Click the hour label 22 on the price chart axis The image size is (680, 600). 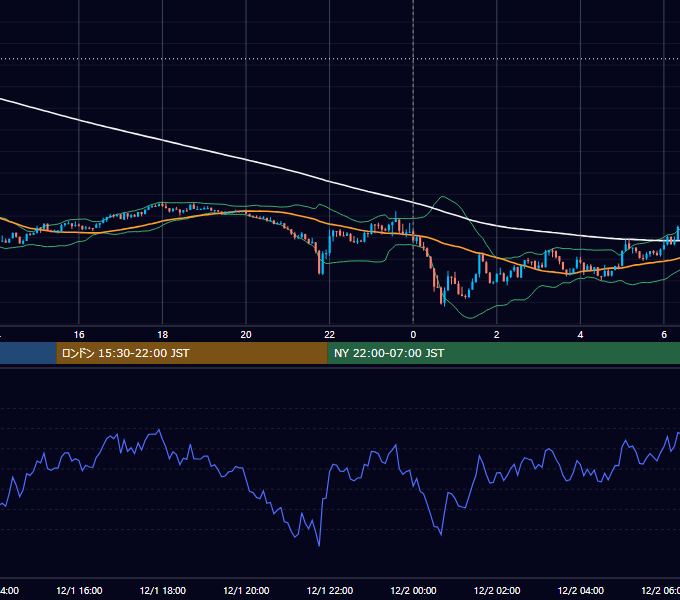(330, 335)
